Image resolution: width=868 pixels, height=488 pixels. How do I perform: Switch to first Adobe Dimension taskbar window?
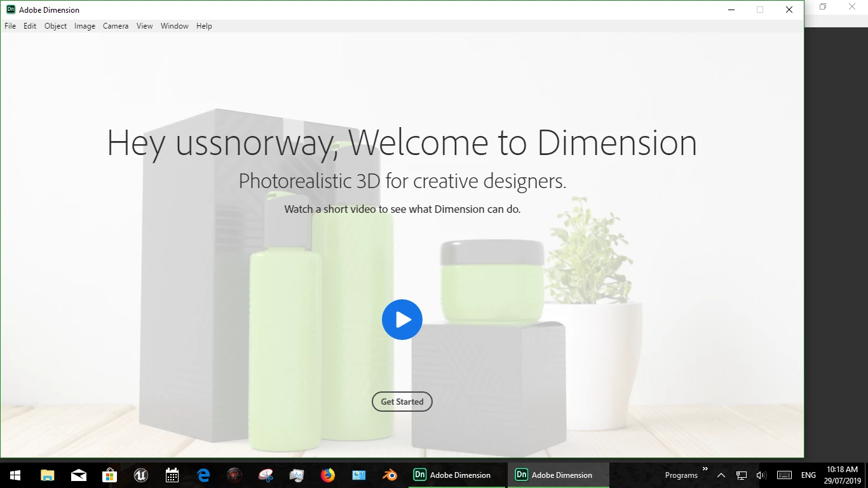(456, 475)
